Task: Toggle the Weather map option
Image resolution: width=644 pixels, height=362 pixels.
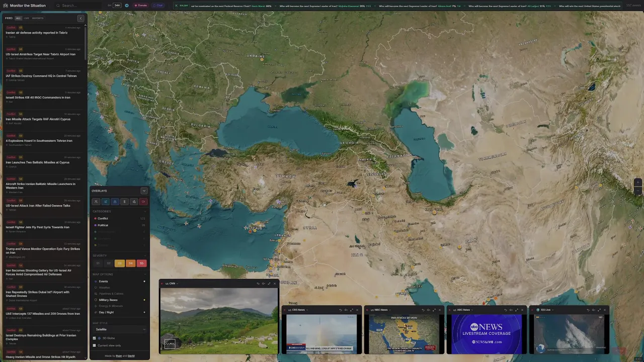Action: coord(119,288)
